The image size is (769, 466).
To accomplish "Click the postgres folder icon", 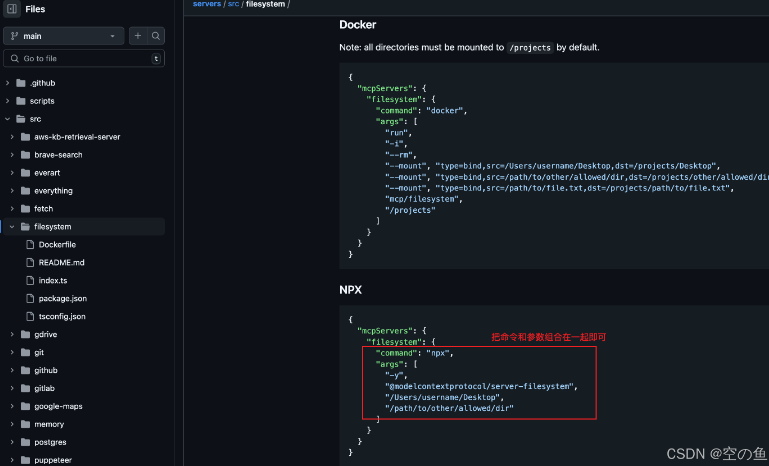I will (x=25, y=443).
